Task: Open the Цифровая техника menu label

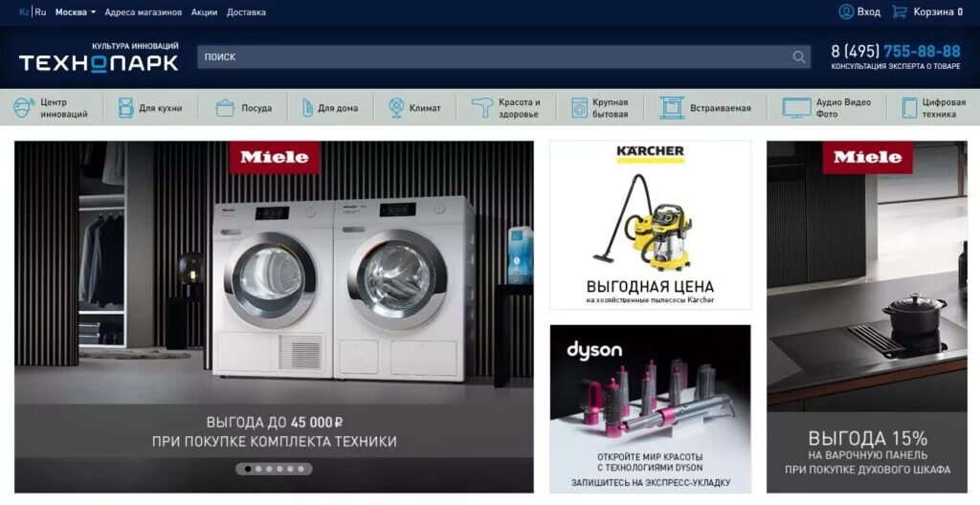Action: point(944,108)
